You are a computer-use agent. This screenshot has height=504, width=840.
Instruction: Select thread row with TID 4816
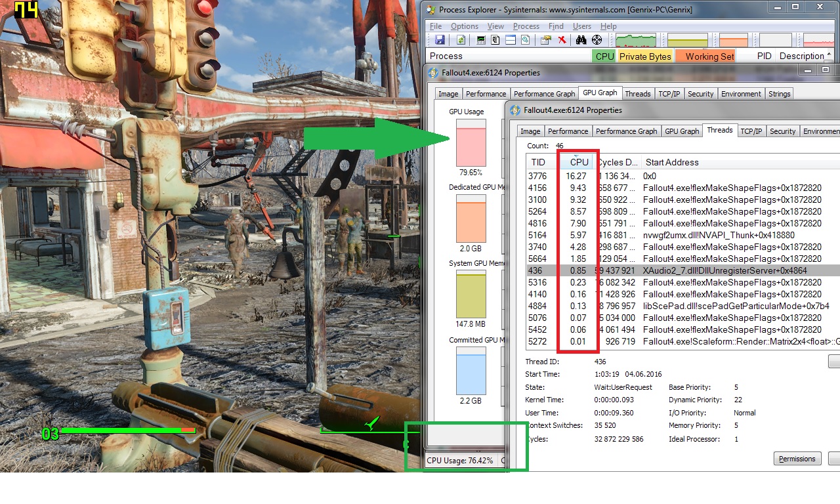(x=683, y=223)
